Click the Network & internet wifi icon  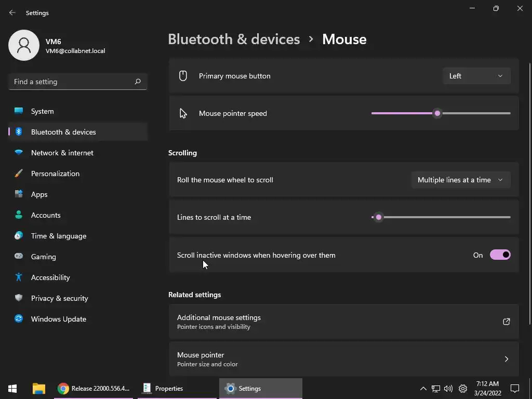click(19, 153)
